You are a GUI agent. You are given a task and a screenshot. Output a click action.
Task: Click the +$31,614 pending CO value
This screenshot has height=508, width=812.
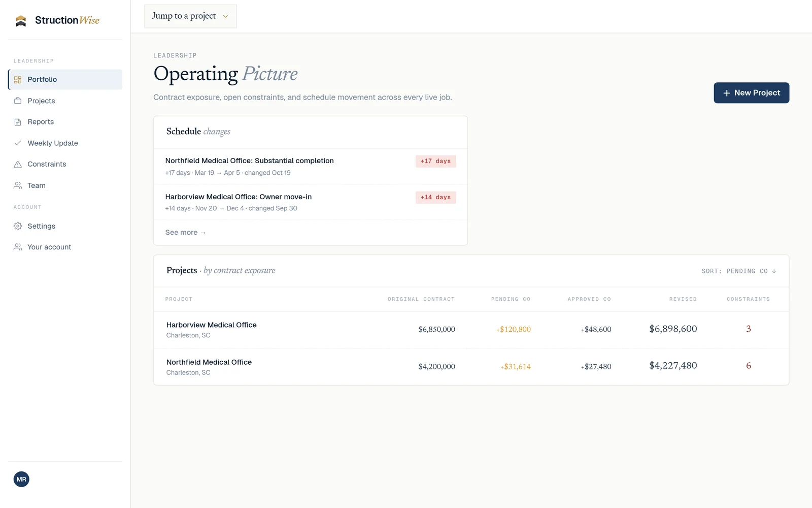click(x=516, y=367)
